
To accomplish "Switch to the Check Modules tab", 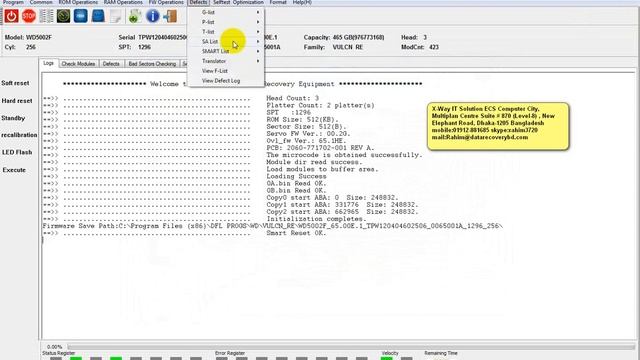I will (78, 64).
